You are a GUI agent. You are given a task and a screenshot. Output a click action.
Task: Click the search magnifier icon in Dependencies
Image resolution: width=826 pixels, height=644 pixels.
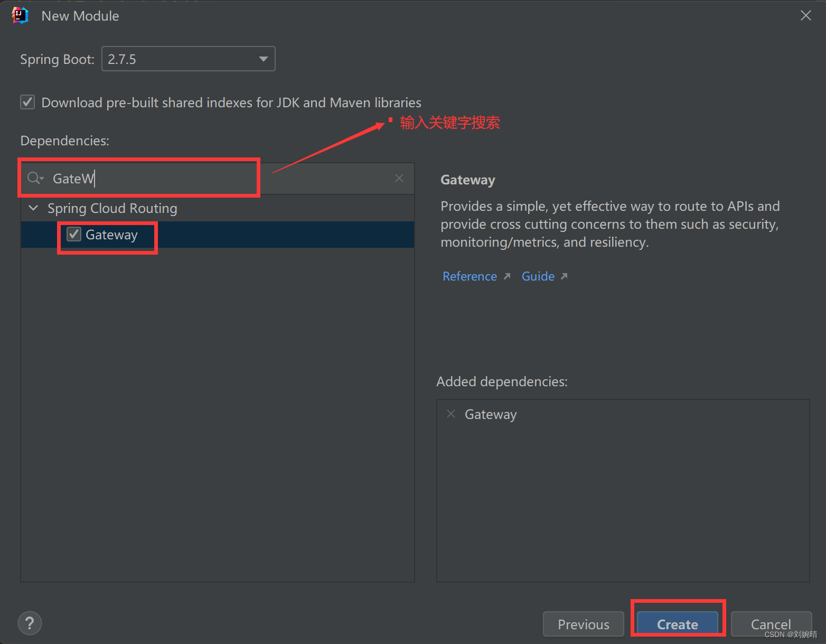pyautogui.click(x=35, y=179)
